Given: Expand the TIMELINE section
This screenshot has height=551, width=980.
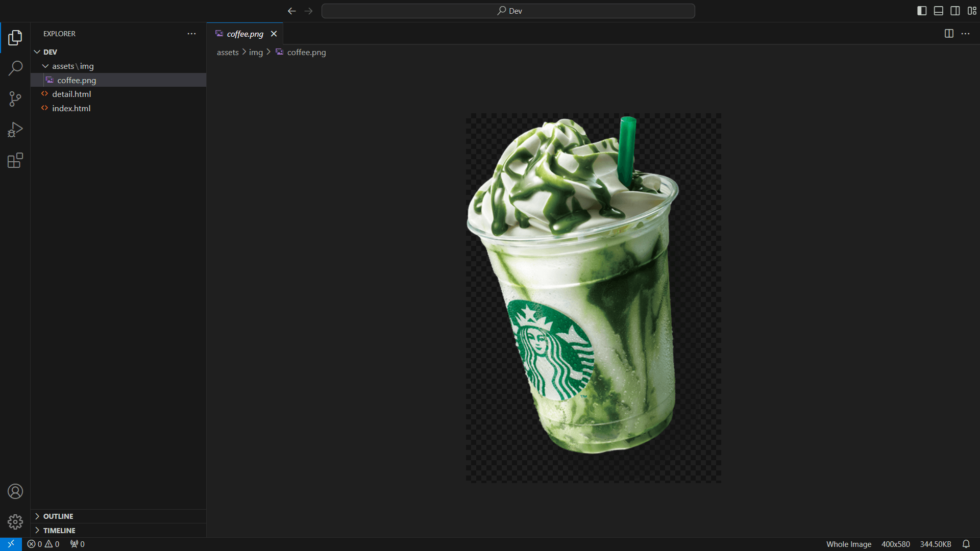Looking at the screenshot, I should click(118, 531).
